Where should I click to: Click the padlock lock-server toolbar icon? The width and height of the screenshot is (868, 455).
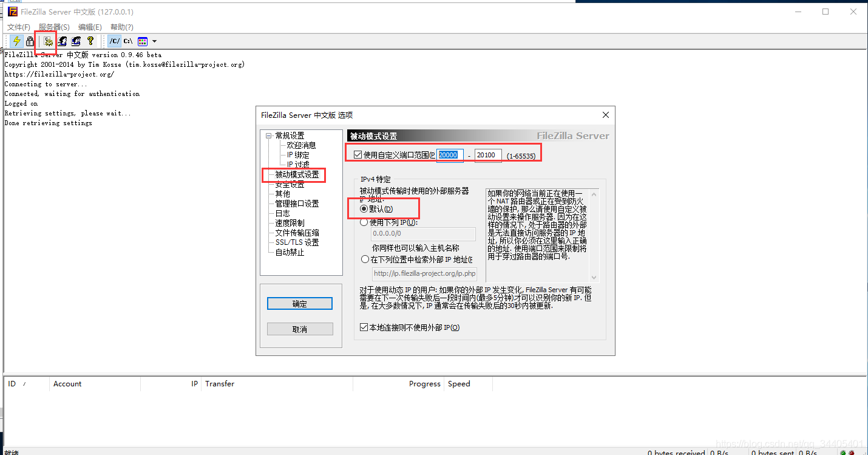(x=30, y=41)
